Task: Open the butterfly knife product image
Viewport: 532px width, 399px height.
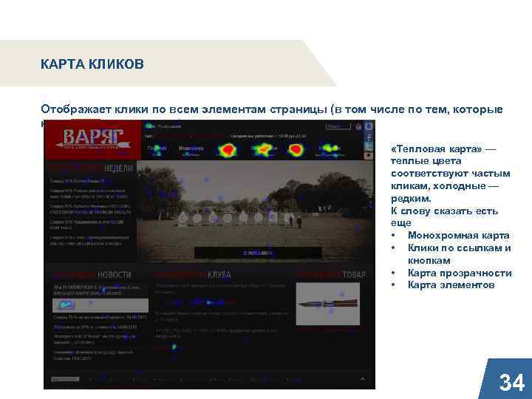Action: tap(328, 304)
